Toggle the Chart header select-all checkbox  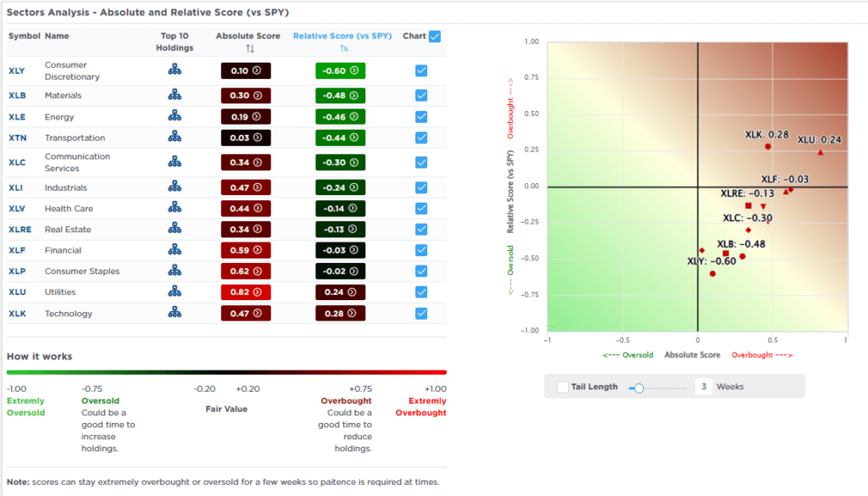coord(435,36)
